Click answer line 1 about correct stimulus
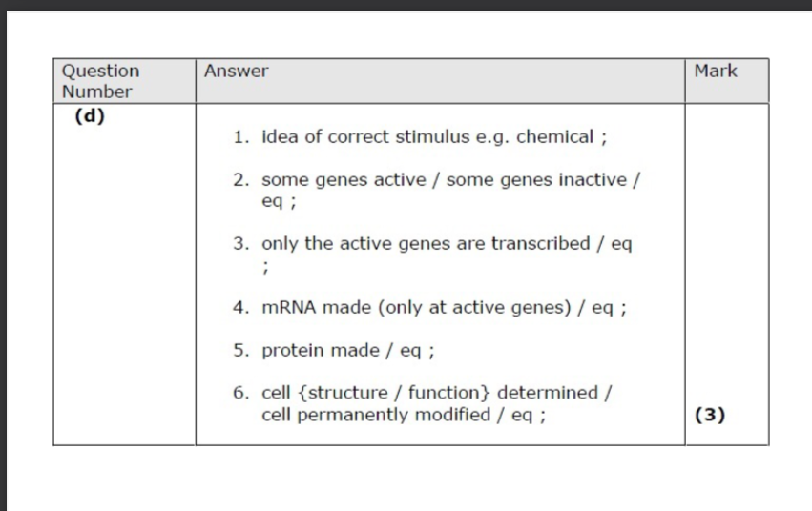Image resolution: width=812 pixels, height=511 pixels. pyautogui.click(x=421, y=136)
